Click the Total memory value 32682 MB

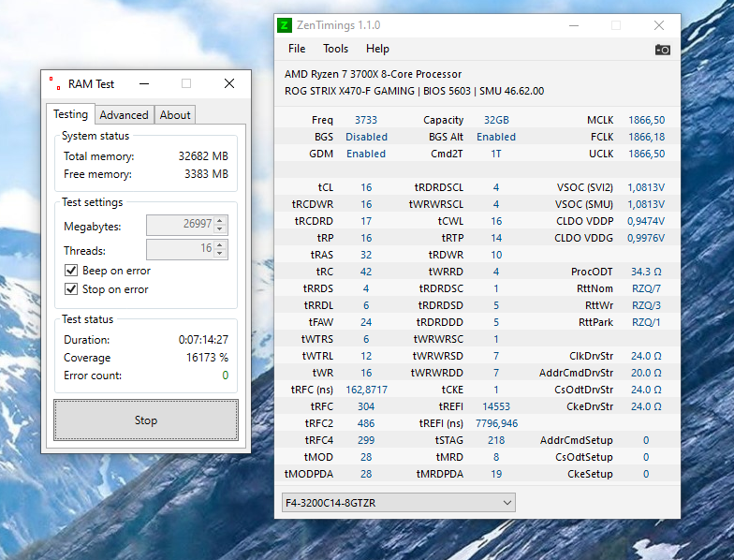(203, 155)
